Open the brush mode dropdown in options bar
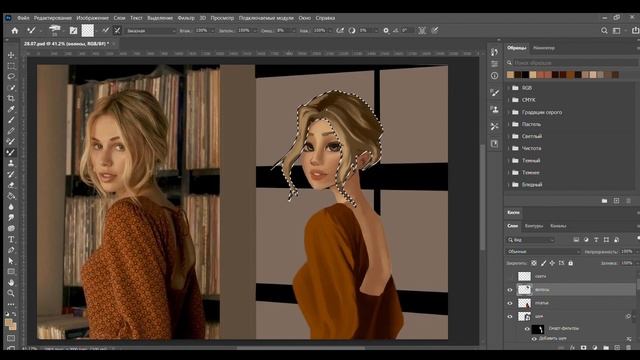Screen dimensions: 640x360 (150, 31)
